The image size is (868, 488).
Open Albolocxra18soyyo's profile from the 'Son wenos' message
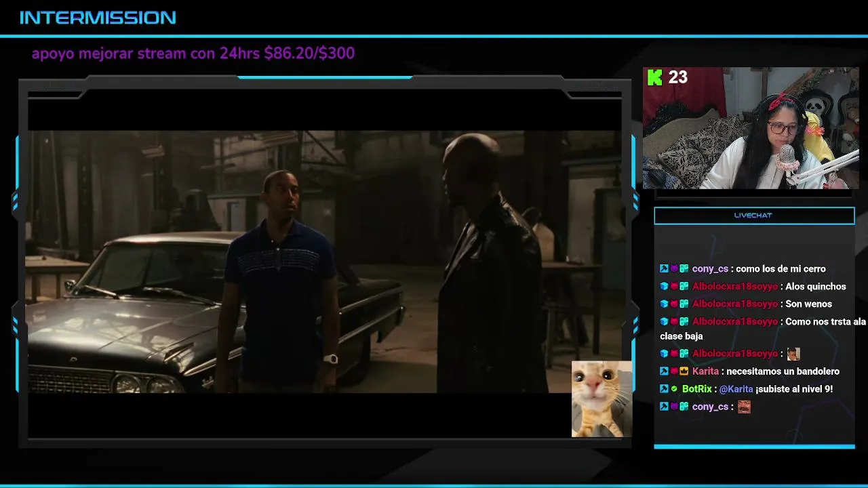735,304
